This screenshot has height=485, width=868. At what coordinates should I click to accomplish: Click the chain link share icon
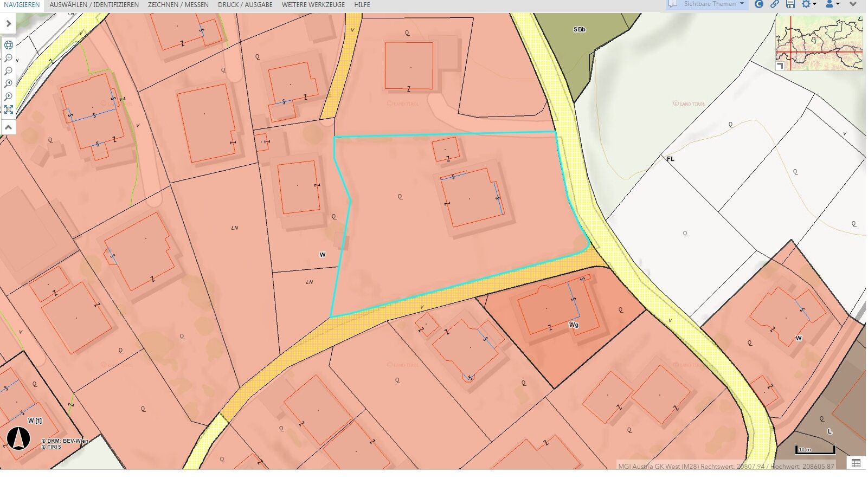[x=775, y=4]
